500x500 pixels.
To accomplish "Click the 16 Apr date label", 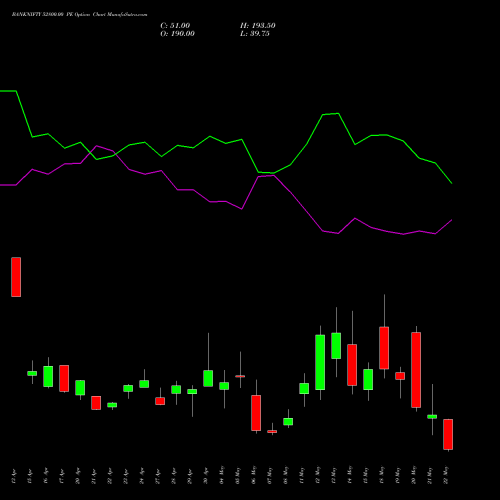I will 46,476.
